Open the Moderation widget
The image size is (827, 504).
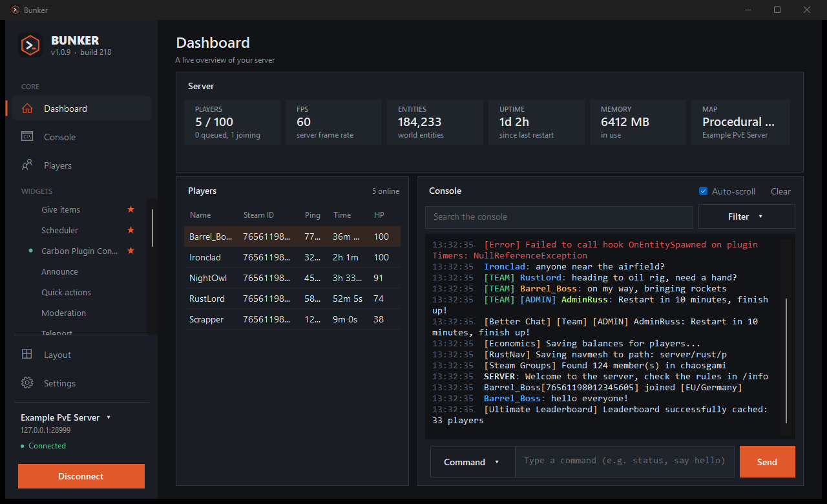(x=63, y=313)
